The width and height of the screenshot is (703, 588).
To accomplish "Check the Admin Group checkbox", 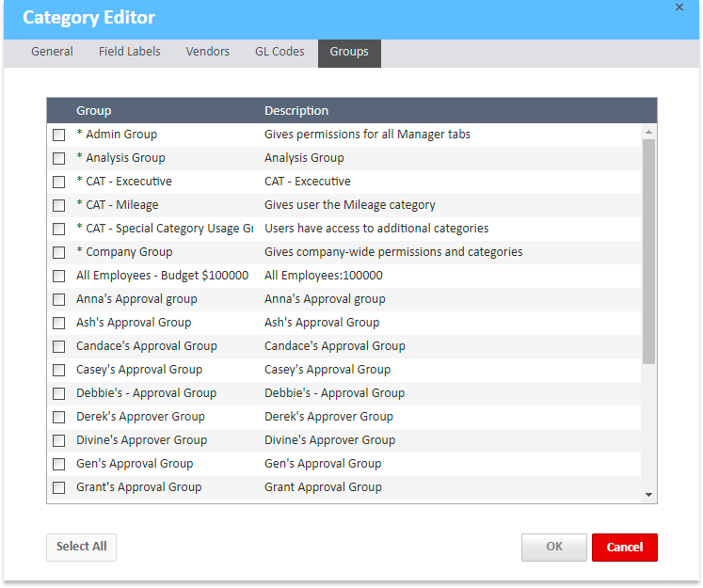I will [x=59, y=135].
